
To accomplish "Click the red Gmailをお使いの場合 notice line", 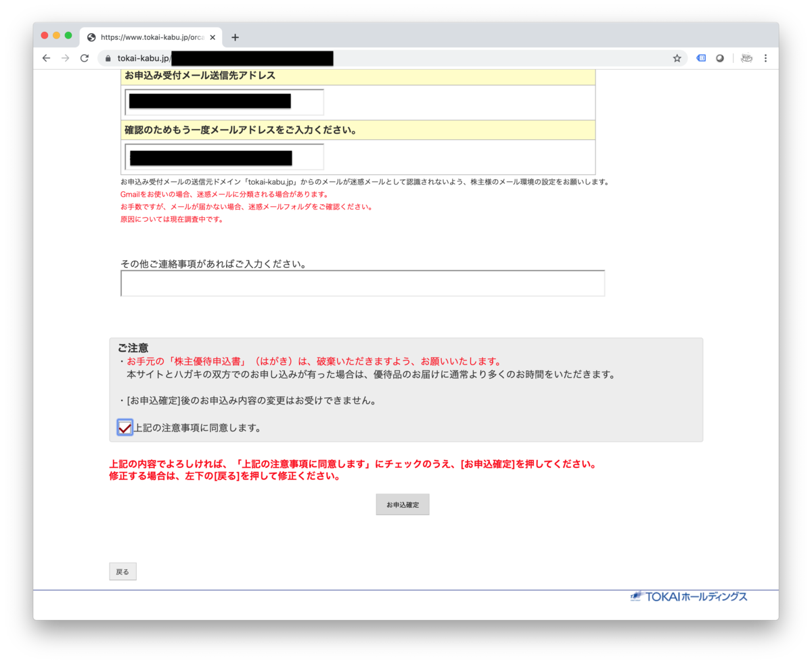I will [x=224, y=194].
